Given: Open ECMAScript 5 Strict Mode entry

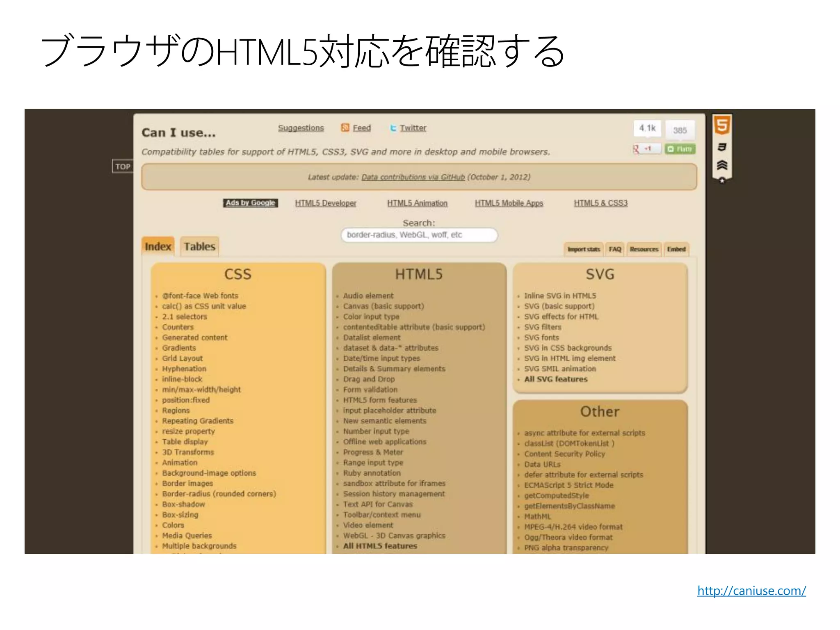Looking at the screenshot, I should [x=569, y=485].
